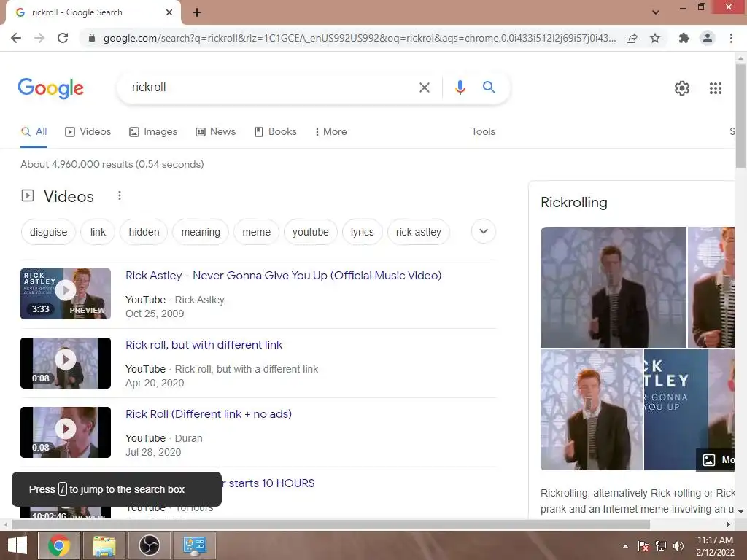This screenshot has height=560, width=747.
Task: Filter videos by the lyrics chip
Action: (x=363, y=232)
